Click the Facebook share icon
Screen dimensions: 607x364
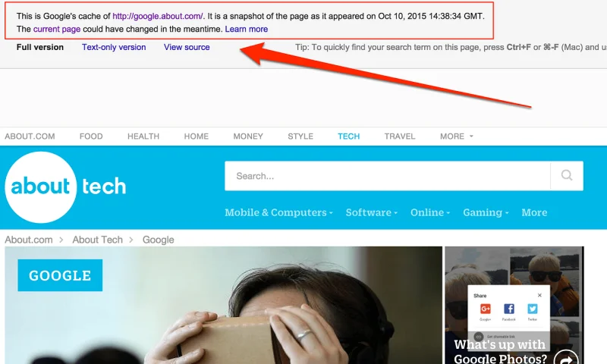tap(509, 309)
